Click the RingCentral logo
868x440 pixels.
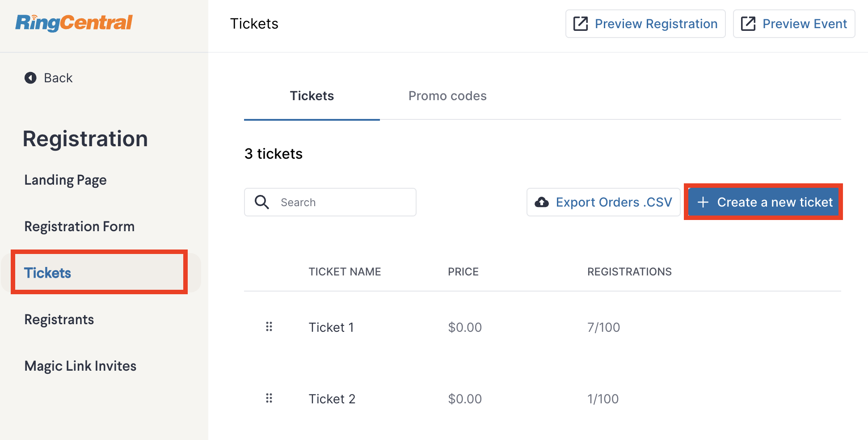74,23
